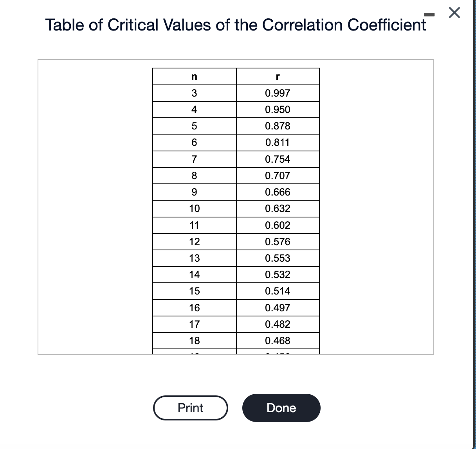Image resolution: width=476 pixels, height=449 pixels.
Task: Click the r column header
Action: point(278,76)
